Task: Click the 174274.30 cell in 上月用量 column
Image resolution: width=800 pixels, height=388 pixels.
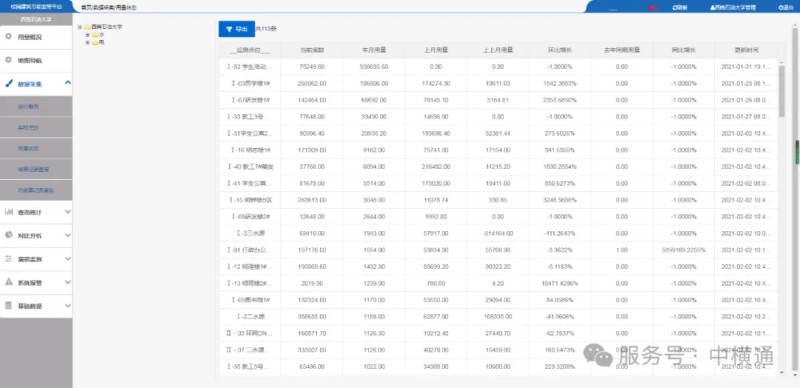Action: tap(436, 83)
